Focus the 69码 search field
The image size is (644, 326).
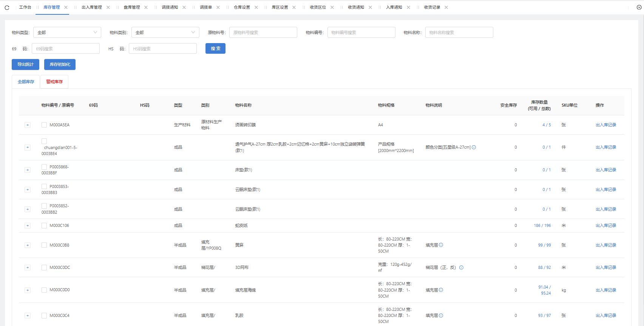tap(66, 48)
